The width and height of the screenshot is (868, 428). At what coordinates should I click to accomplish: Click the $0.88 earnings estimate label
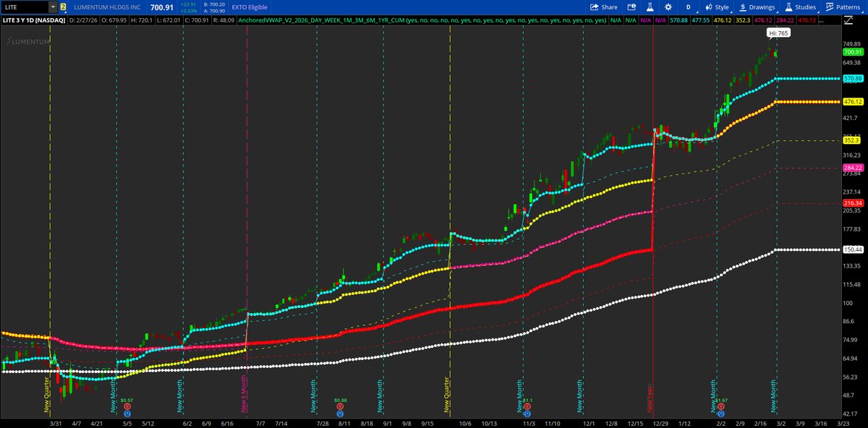coord(341,400)
